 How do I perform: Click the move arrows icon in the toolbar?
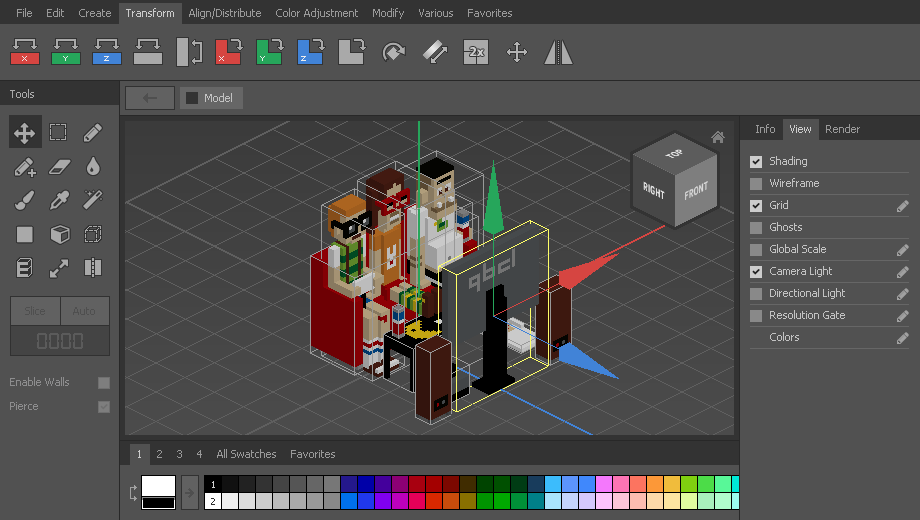517,52
